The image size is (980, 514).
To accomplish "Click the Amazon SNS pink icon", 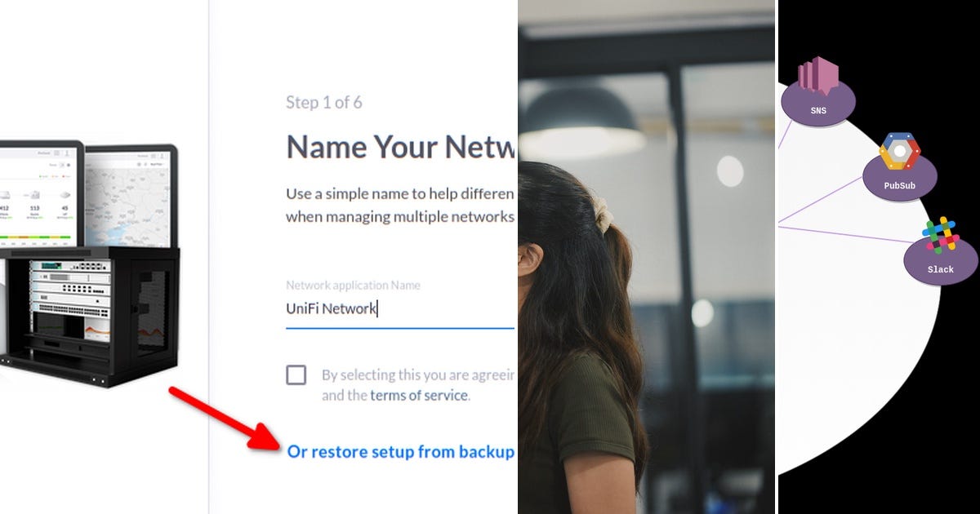I will click(817, 75).
